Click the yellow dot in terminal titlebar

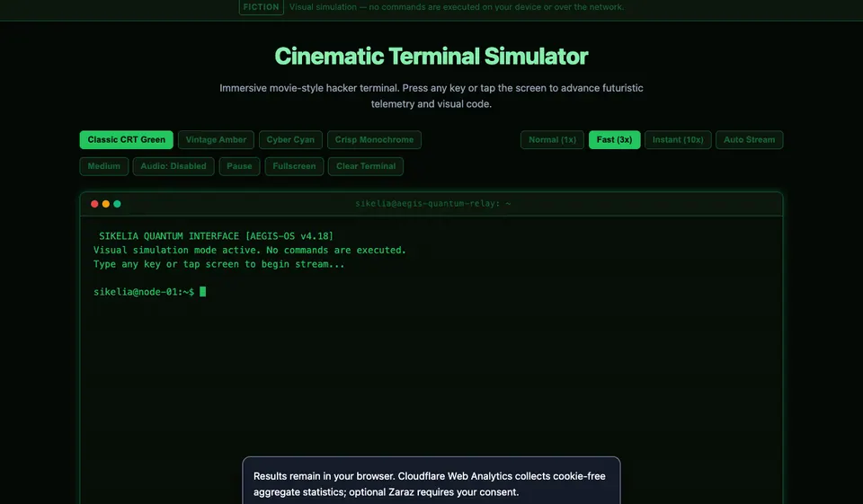(106, 204)
